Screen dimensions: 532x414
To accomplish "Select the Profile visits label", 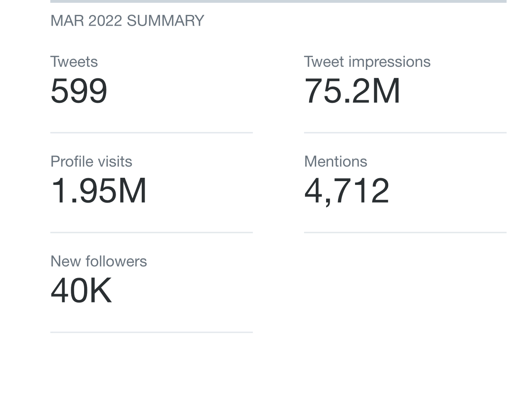I will pyautogui.click(x=91, y=162).
